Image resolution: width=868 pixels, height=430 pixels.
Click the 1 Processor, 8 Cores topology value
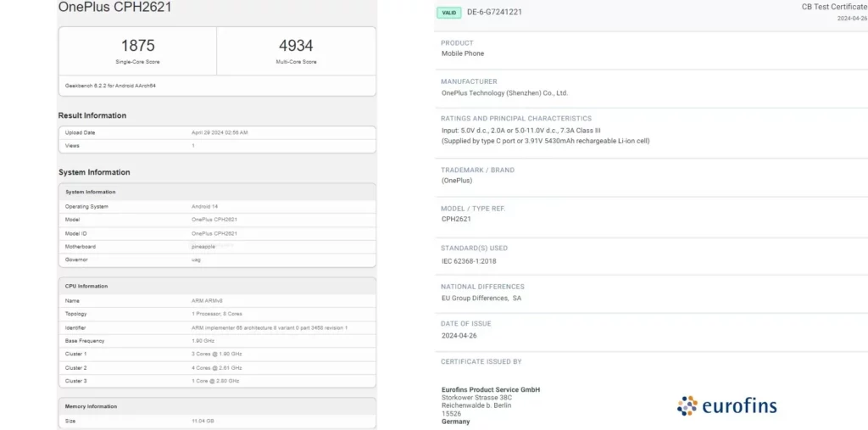pos(216,314)
